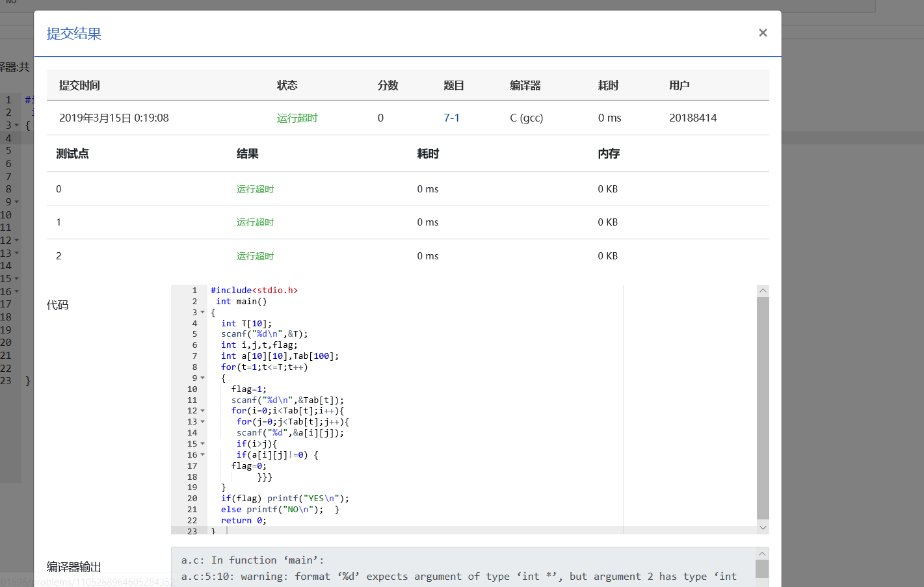
Task: Collapse the line 16 if-block in 代码 viewer
Action: pyautogui.click(x=203, y=455)
